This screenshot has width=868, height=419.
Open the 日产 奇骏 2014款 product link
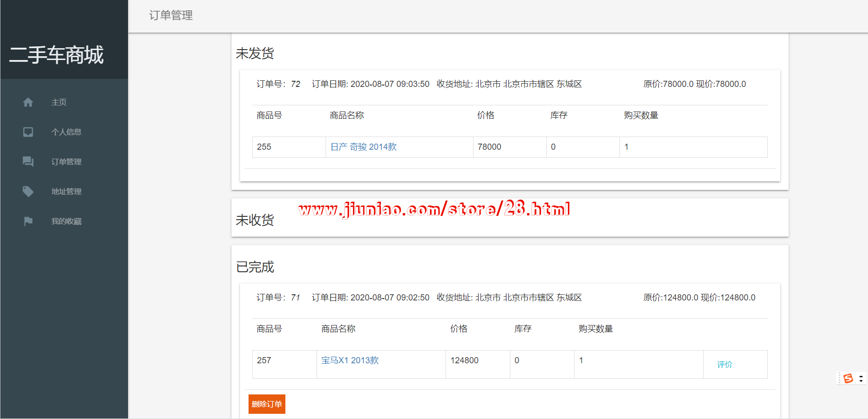click(363, 147)
